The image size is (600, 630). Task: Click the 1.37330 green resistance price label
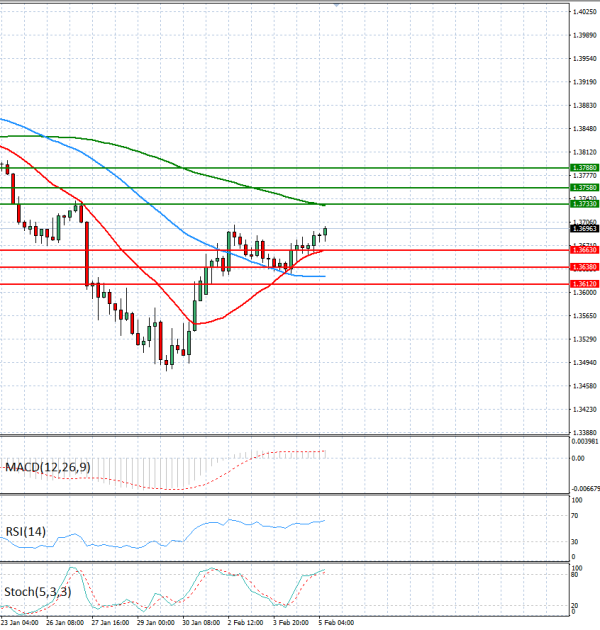click(x=584, y=204)
